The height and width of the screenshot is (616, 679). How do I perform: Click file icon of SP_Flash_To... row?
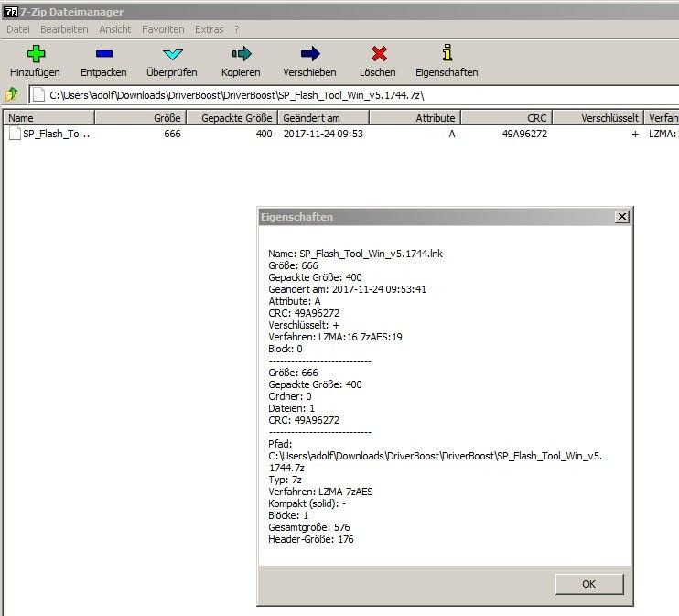click(x=15, y=134)
